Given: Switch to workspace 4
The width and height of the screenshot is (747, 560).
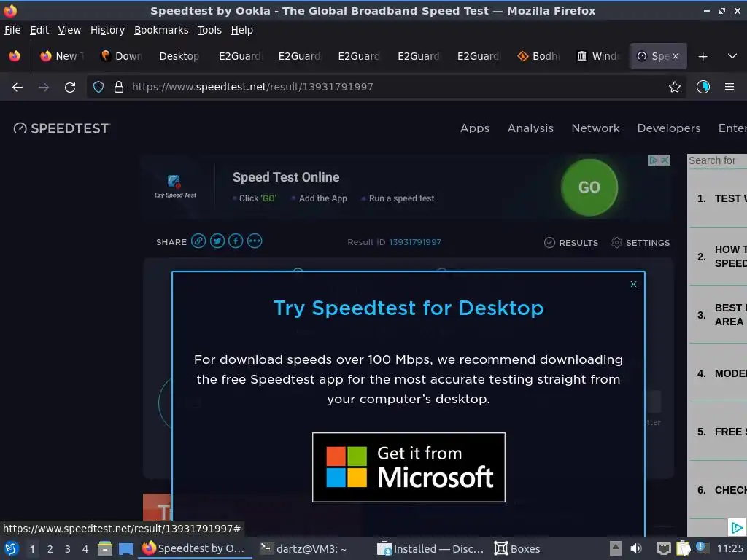Looking at the screenshot, I should 85,549.
